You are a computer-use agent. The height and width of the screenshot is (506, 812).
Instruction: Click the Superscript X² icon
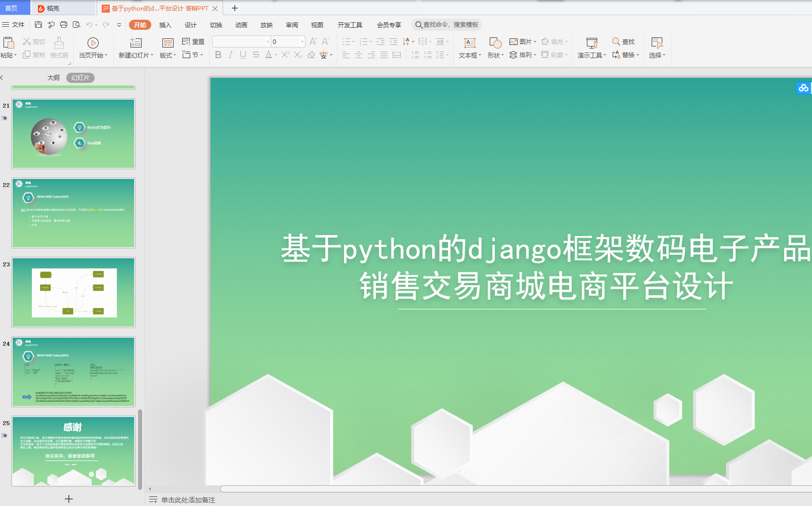pos(286,55)
